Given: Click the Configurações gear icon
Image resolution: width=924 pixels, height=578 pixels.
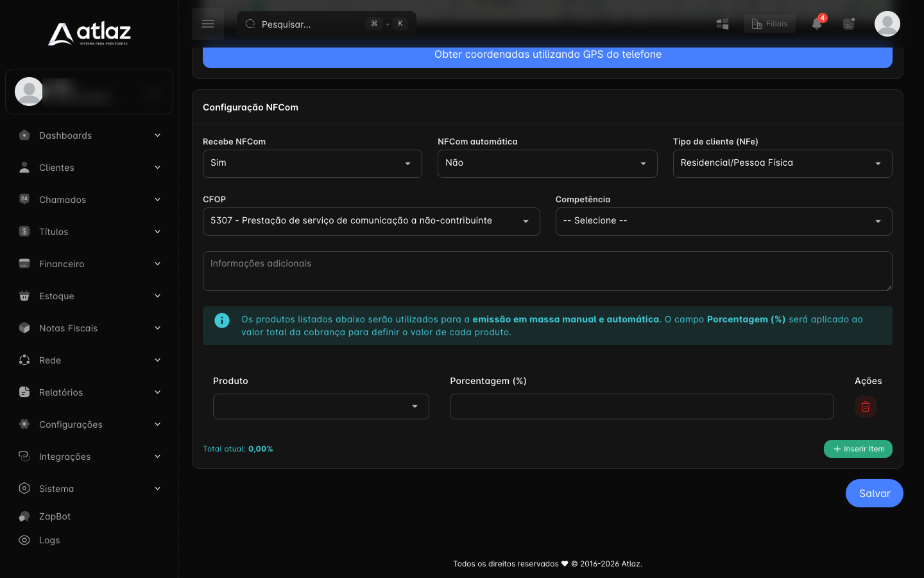Looking at the screenshot, I should 24,424.
